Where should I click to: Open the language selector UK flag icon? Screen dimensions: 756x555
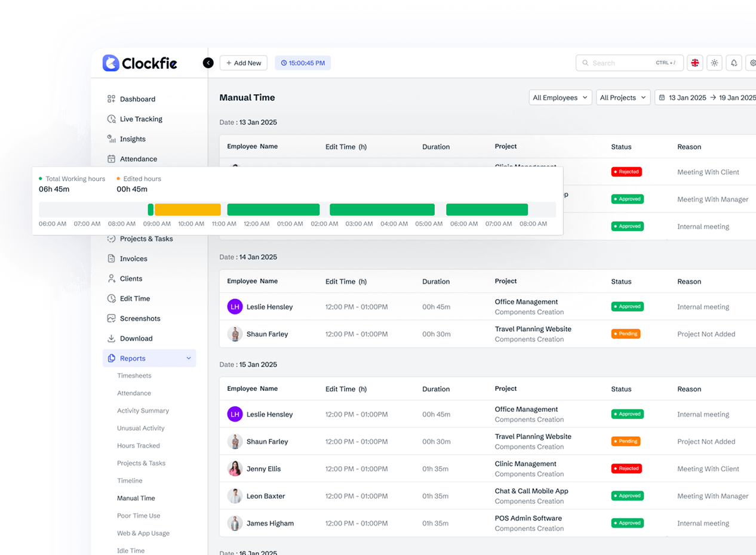coord(694,63)
